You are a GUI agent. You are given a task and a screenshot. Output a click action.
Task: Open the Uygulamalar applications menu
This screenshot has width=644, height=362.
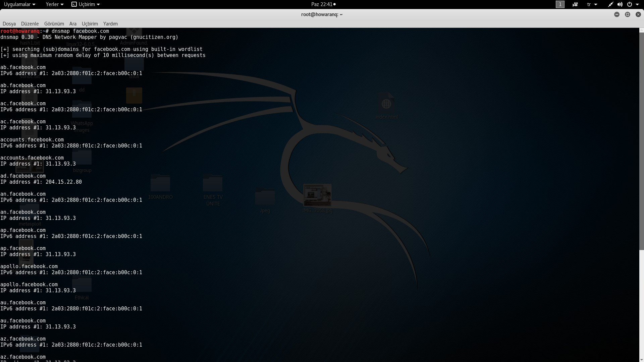(19, 4)
